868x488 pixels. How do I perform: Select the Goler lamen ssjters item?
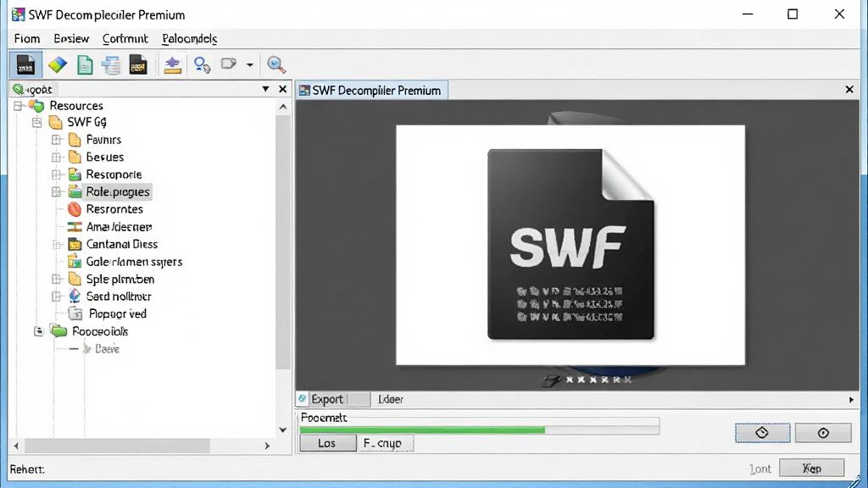[x=134, y=262]
